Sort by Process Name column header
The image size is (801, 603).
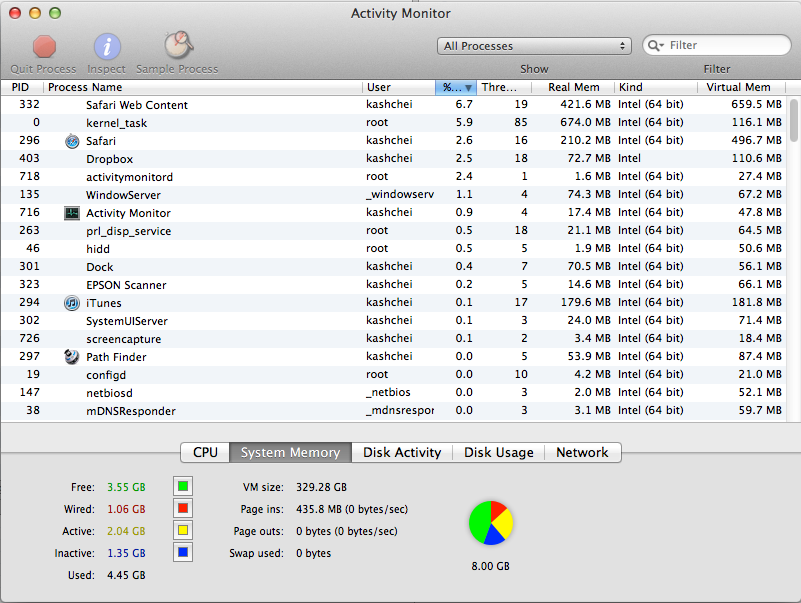point(203,87)
